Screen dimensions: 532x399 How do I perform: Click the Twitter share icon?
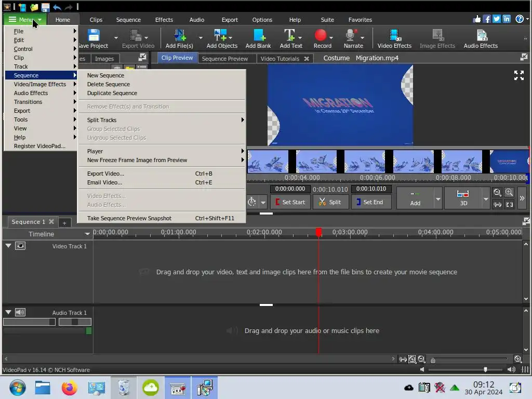496,19
